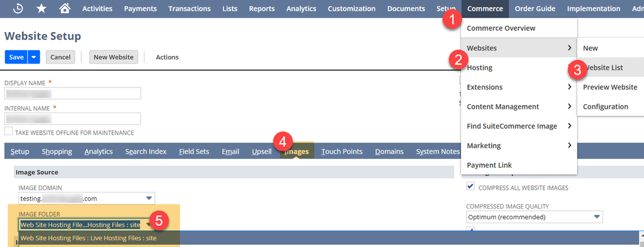Switch to the Email subtab

click(230, 151)
